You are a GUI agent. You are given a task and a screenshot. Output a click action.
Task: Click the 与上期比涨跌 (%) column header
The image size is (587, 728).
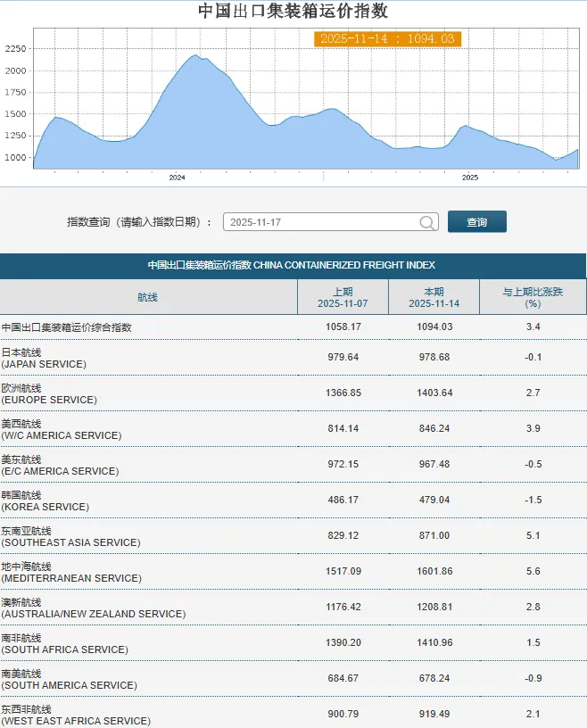533,297
